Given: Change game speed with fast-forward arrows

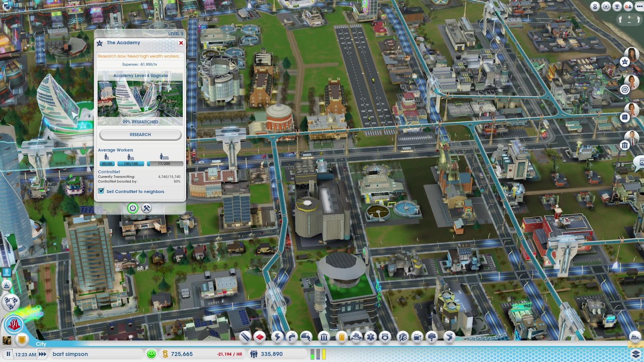Looking at the screenshot, I should point(42,354).
